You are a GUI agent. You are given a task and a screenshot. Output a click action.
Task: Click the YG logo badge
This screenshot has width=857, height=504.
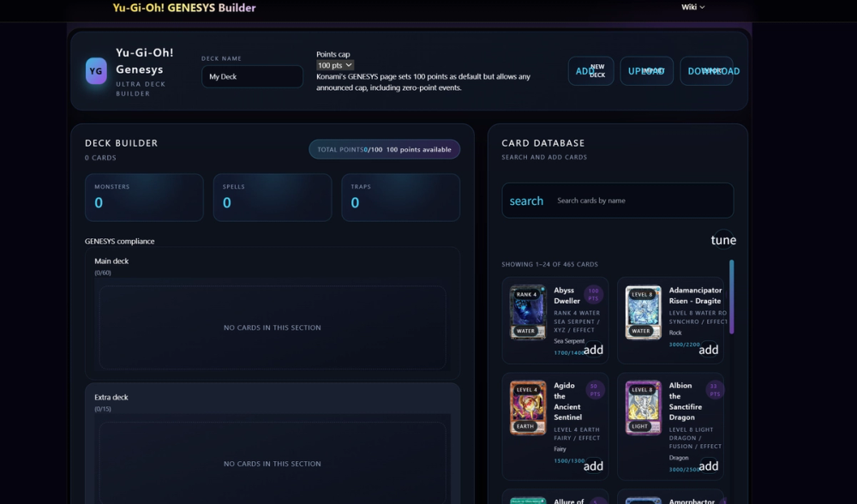[96, 71]
